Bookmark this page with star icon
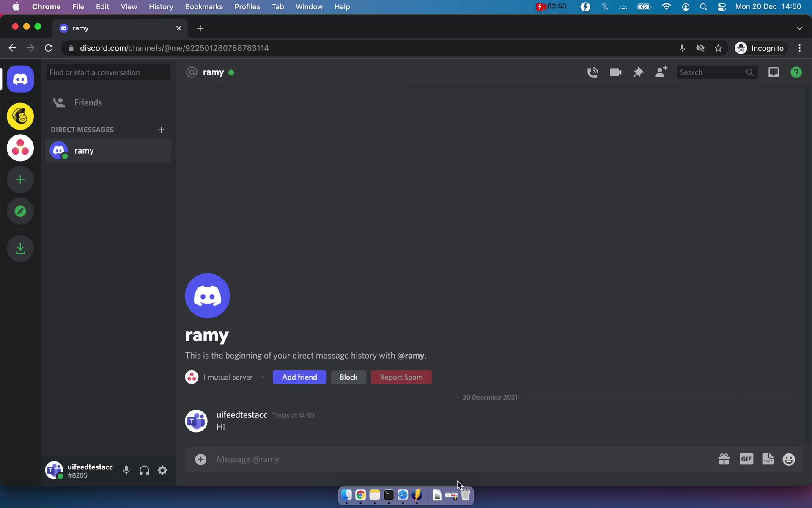The height and width of the screenshot is (508, 812). (x=719, y=48)
